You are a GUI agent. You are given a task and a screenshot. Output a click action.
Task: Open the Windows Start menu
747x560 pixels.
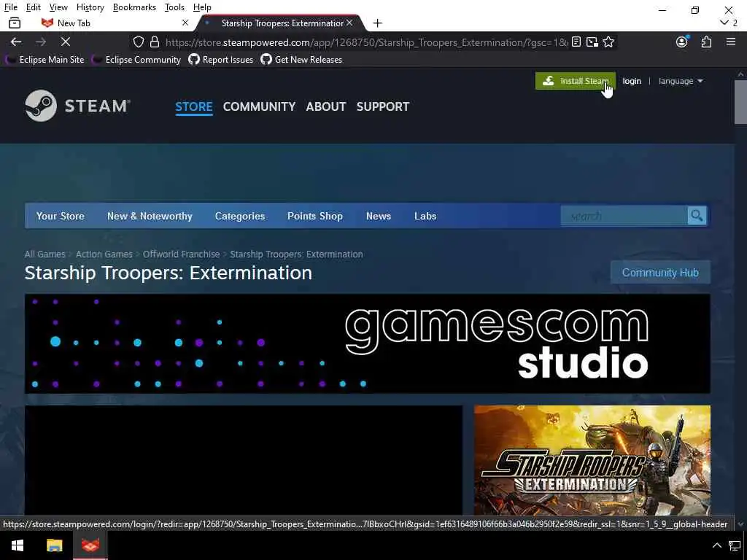point(18,545)
